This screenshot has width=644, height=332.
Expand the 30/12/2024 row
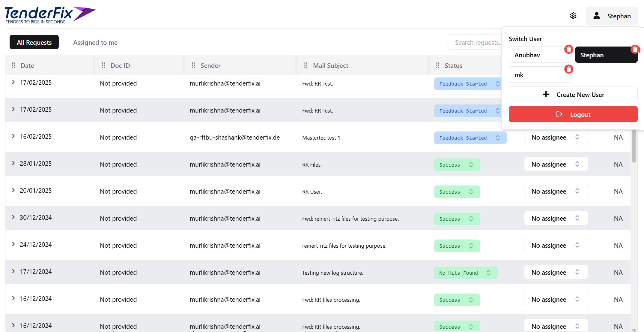13,217
